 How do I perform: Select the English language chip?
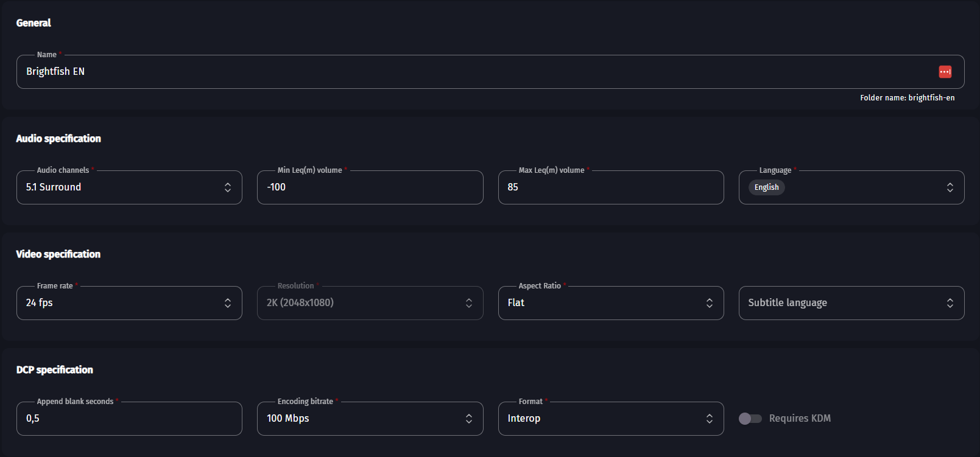(x=766, y=187)
